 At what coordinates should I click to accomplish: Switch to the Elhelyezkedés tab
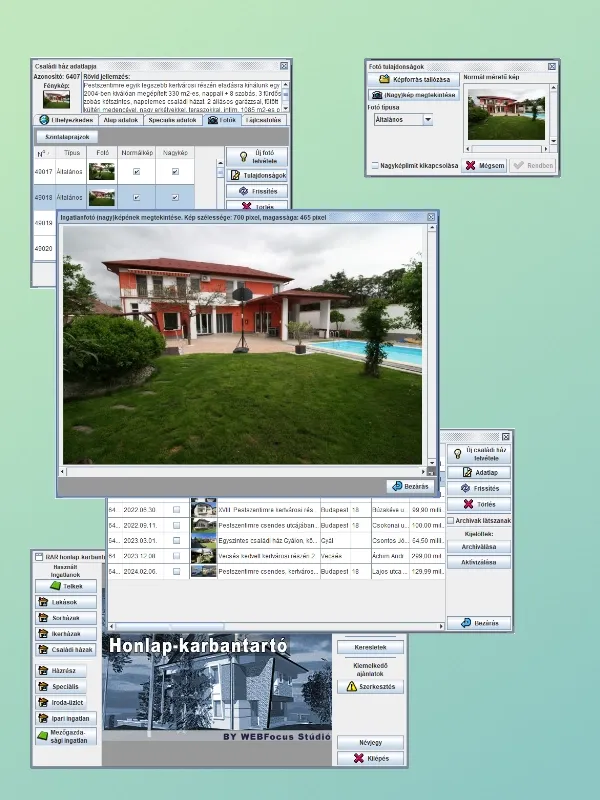click(66, 120)
